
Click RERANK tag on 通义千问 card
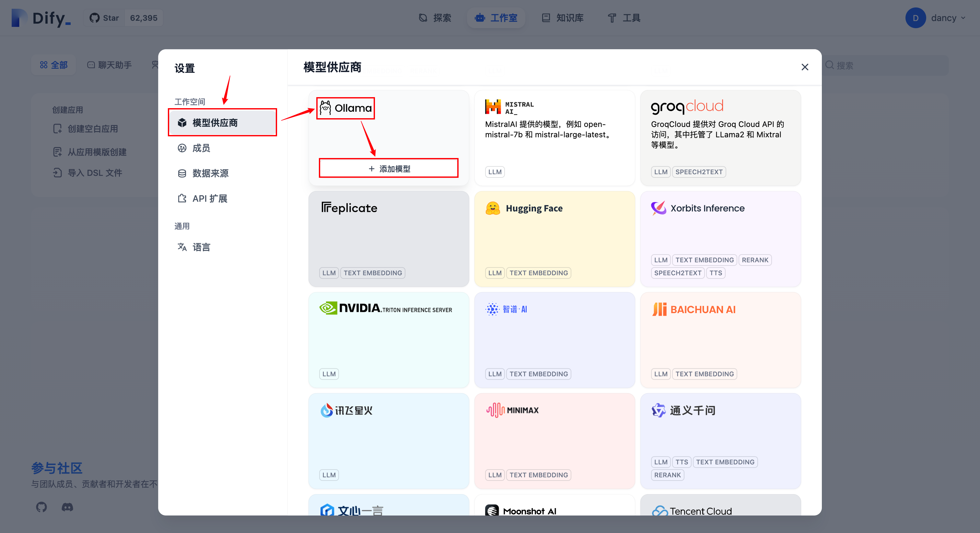point(668,475)
